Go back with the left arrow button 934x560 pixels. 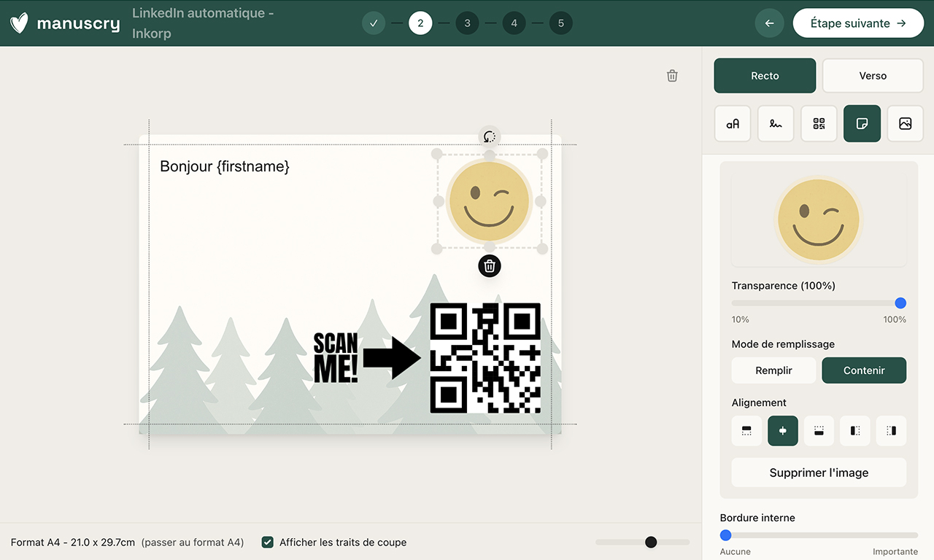point(769,23)
